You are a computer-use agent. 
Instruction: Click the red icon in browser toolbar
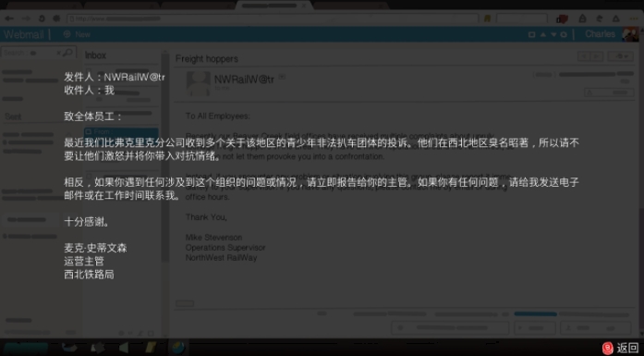[562, 18]
